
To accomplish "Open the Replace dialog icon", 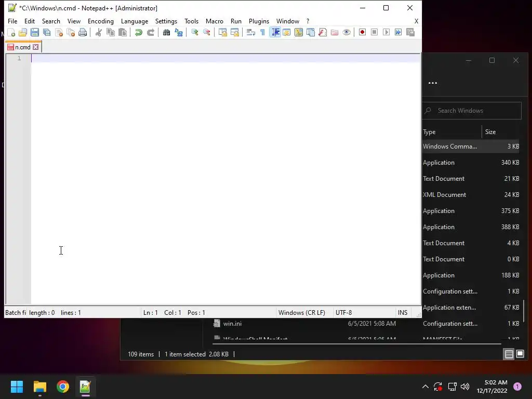I will click(x=179, y=32).
